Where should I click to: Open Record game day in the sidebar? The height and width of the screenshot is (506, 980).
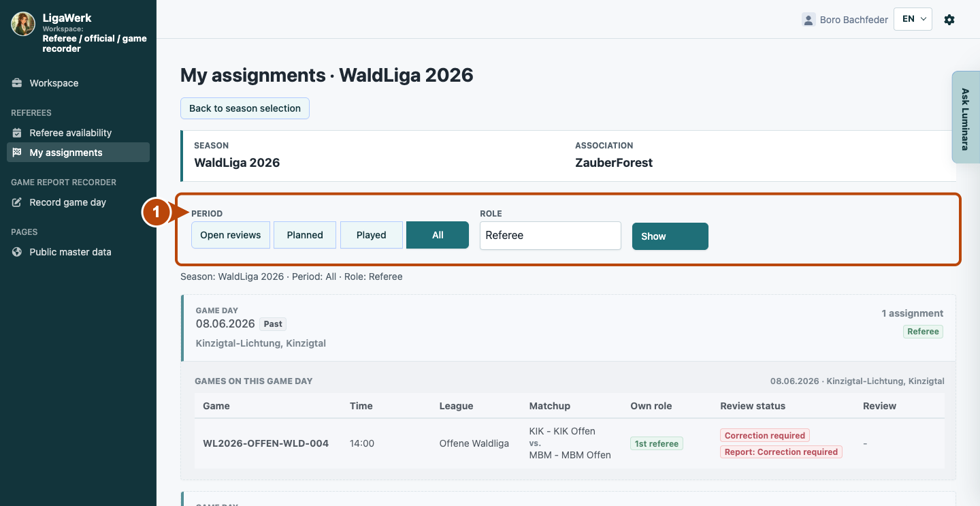pyautogui.click(x=78, y=202)
